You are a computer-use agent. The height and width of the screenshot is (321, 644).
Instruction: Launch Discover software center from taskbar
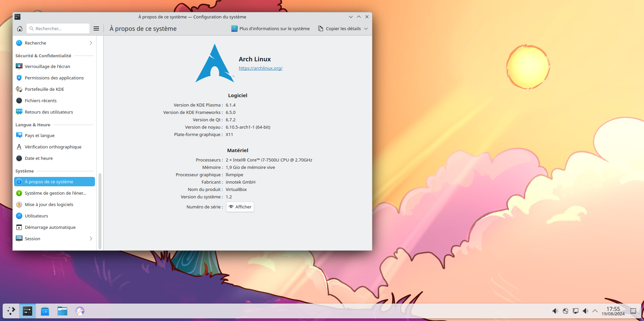pyautogui.click(x=45, y=311)
